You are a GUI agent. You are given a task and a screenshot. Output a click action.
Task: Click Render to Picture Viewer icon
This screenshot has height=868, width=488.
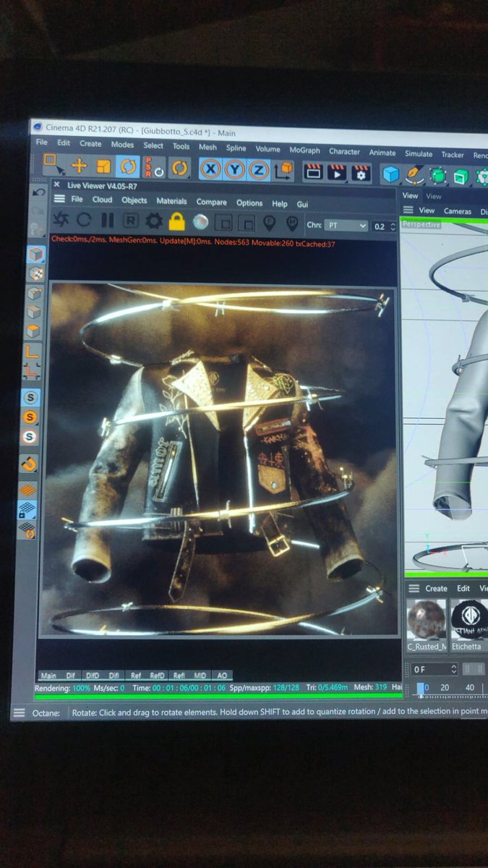tap(337, 173)
